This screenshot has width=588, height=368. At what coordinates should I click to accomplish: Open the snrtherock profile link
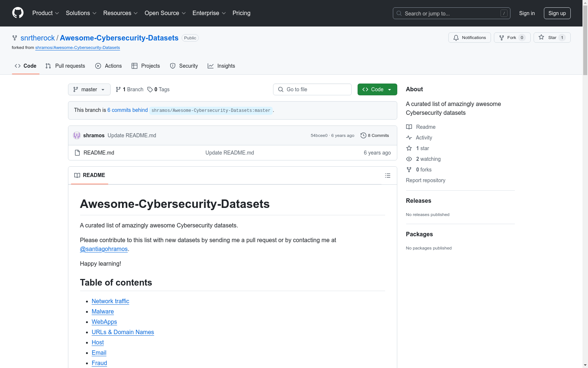point(37,38)
